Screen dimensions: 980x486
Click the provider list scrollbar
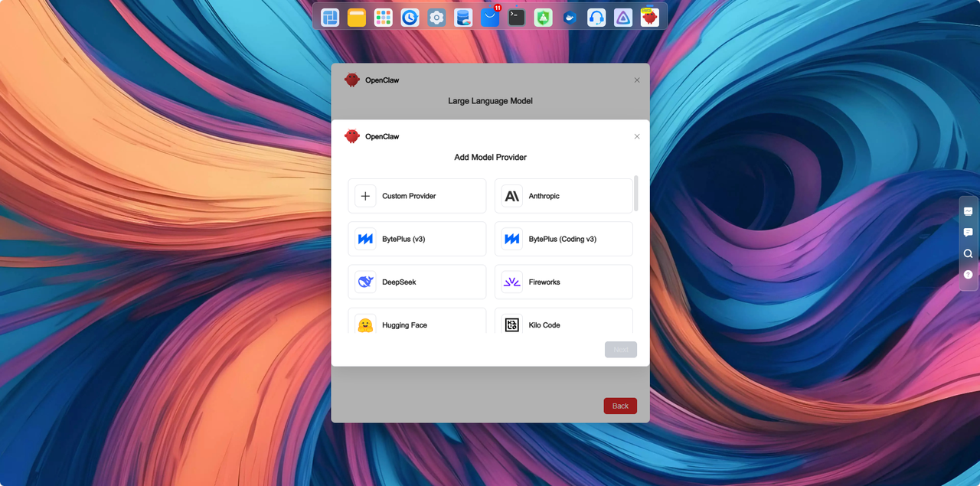coord(636,193)
